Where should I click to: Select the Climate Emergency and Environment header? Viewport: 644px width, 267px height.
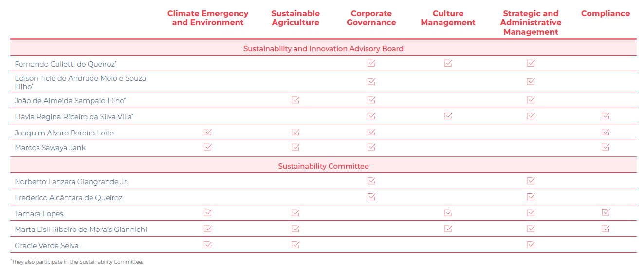click(x=208, y=18)
